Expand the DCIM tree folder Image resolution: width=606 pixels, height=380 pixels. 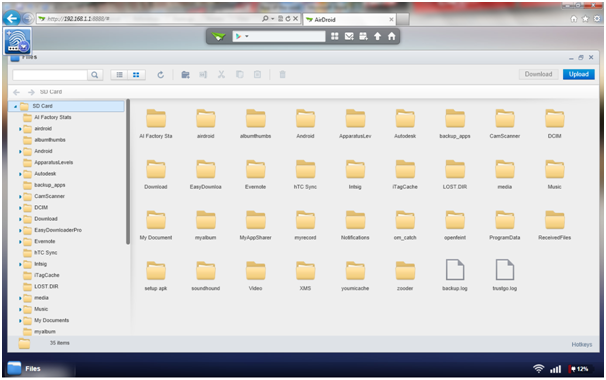click(20, 208)
